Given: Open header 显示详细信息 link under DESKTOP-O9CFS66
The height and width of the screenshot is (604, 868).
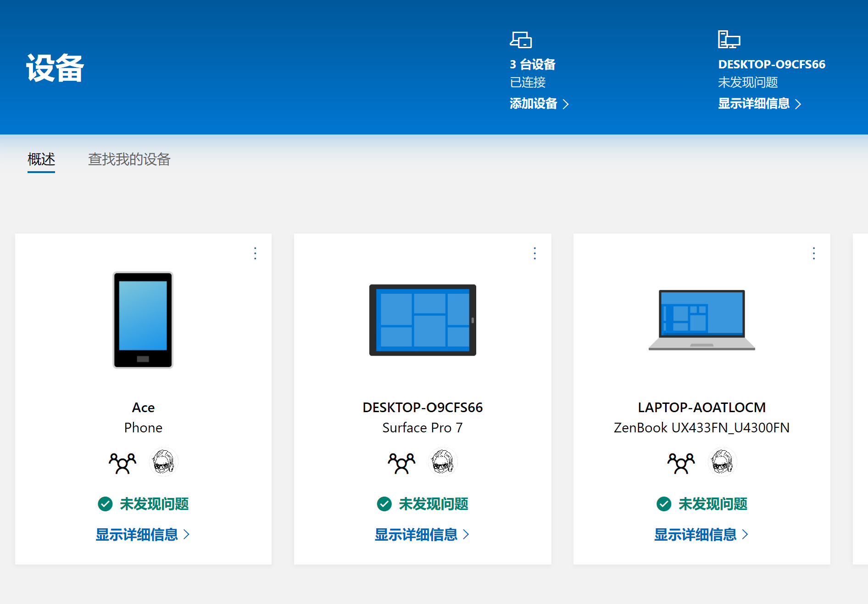Looking at the screenshot, I should (x=759, y=104).
